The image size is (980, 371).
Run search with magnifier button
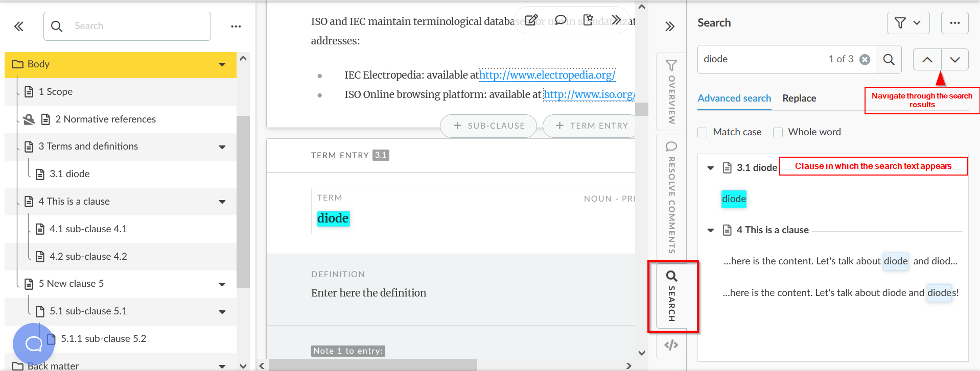pos(889,59)
